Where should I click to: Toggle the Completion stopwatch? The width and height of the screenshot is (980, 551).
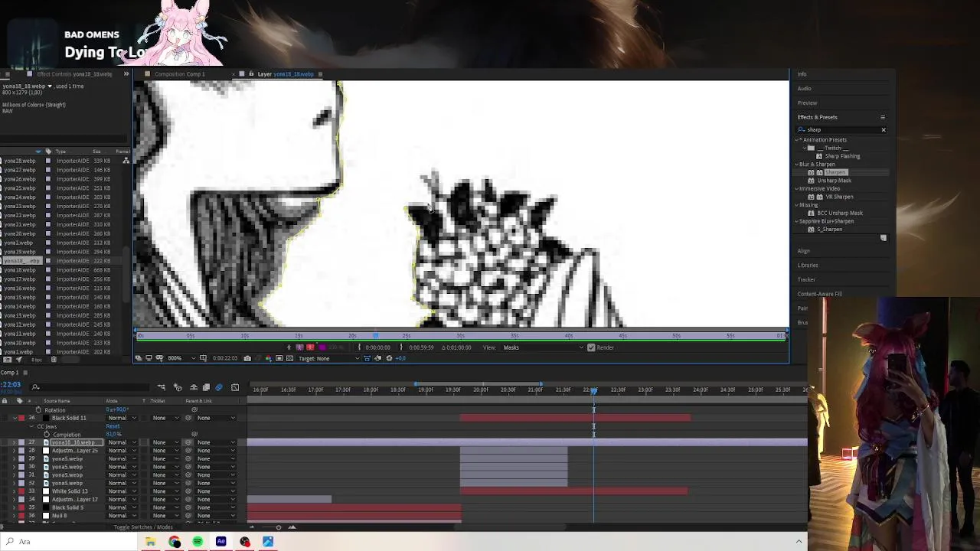point(47,435)
